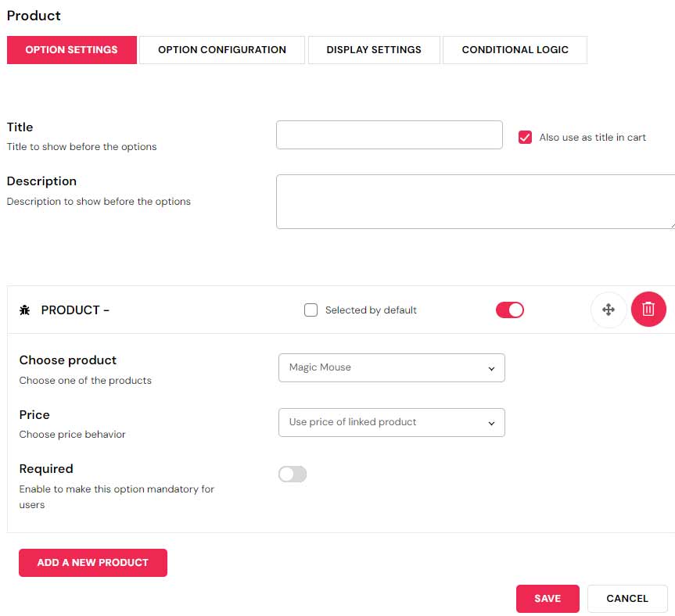Open the Display Settings tab
The height and width of the screenshot is (616, 675).
pyautogui.click(x=374, y=50)
